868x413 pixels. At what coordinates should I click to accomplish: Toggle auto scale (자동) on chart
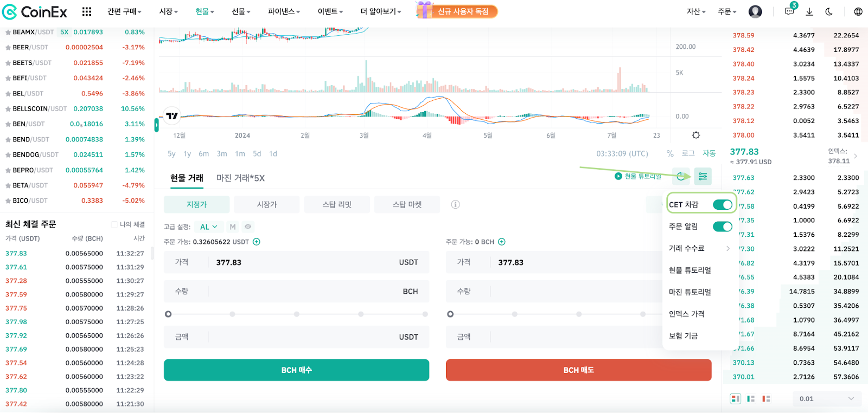click(x=709, y=153)
